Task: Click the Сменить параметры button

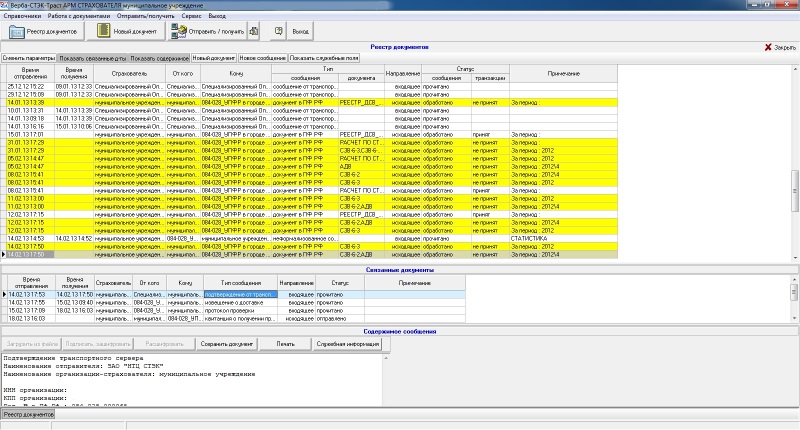Action: click(29, 58)
